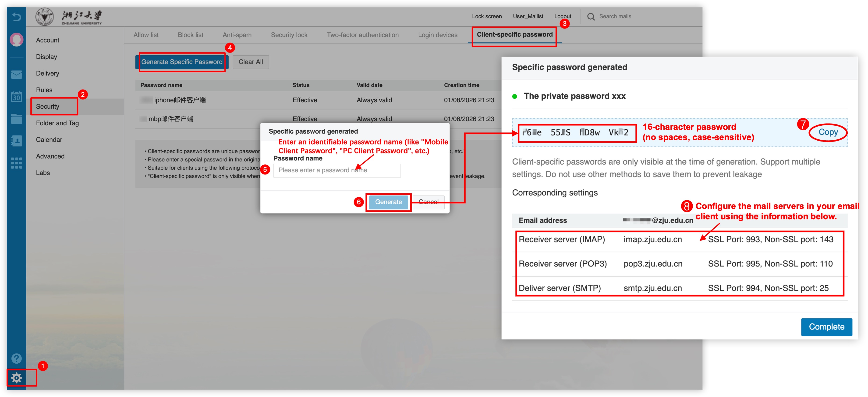
Task: Open the Anti-spam tab
Action: 237,35
